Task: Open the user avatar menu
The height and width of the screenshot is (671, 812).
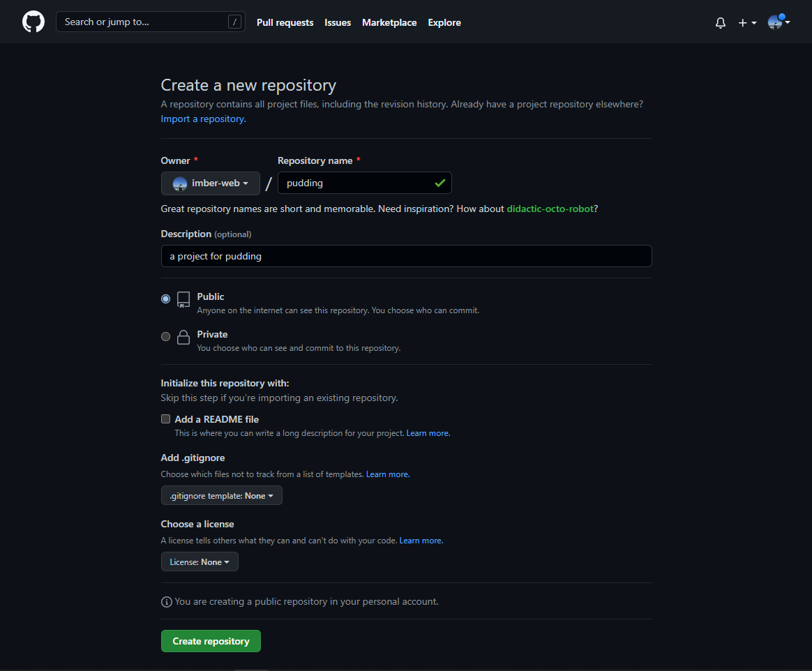Action: coord(779,22)
